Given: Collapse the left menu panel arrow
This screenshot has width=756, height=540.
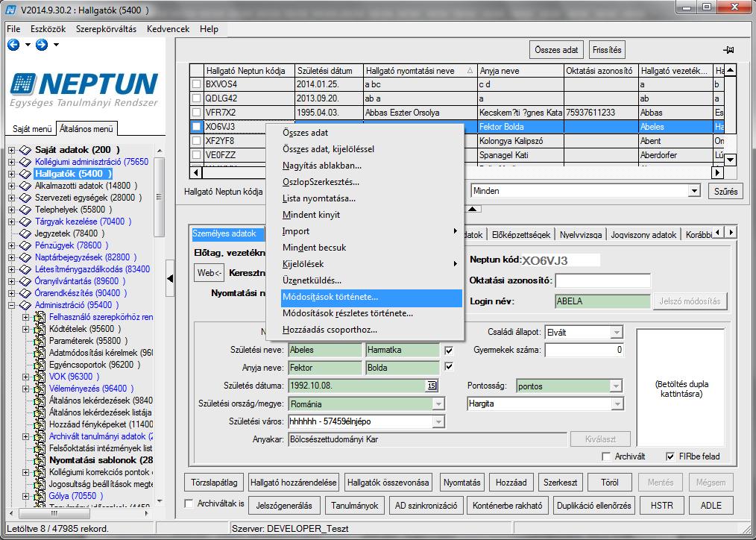Looking at the screenshot, I should pos(170,278).
